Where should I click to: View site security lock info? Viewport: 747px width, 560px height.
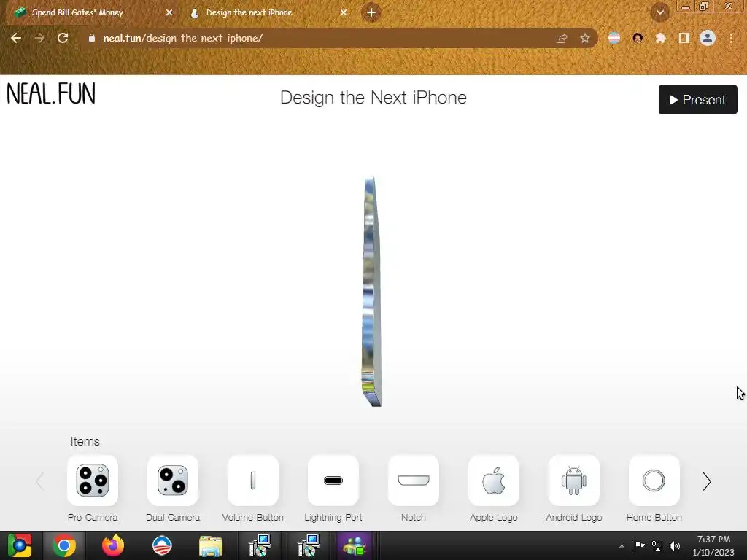click(x=92, y=38)
